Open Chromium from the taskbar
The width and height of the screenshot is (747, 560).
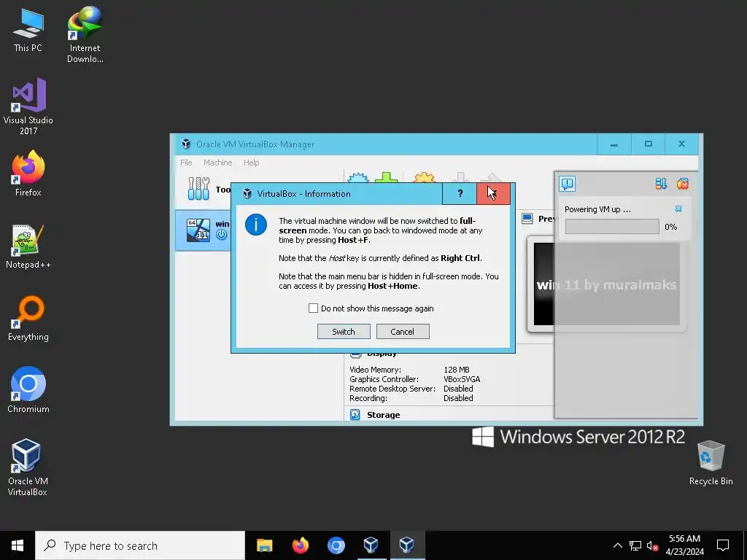click(x=336, y=545)
